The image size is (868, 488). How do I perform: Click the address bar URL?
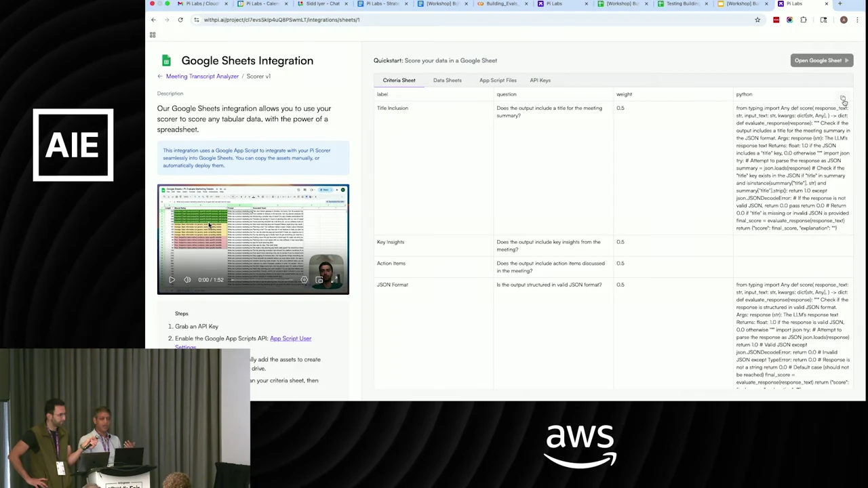pos(281,20)
